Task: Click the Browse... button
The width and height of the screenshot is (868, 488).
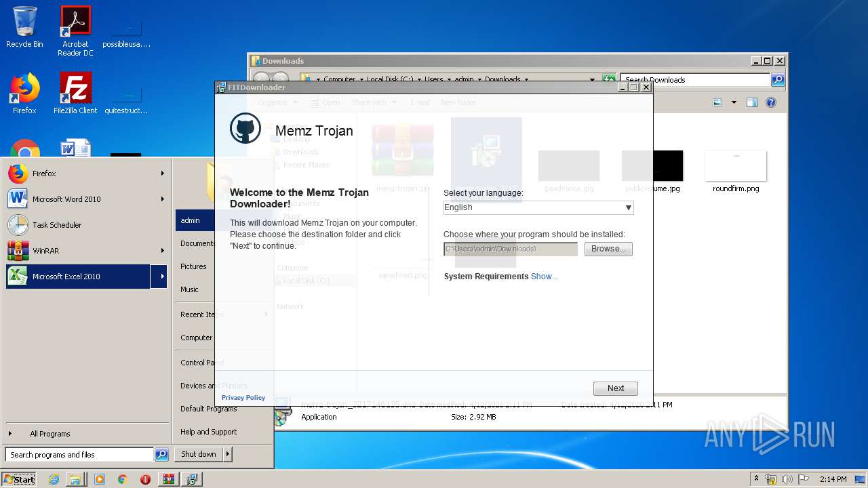Action: point(608,249)
